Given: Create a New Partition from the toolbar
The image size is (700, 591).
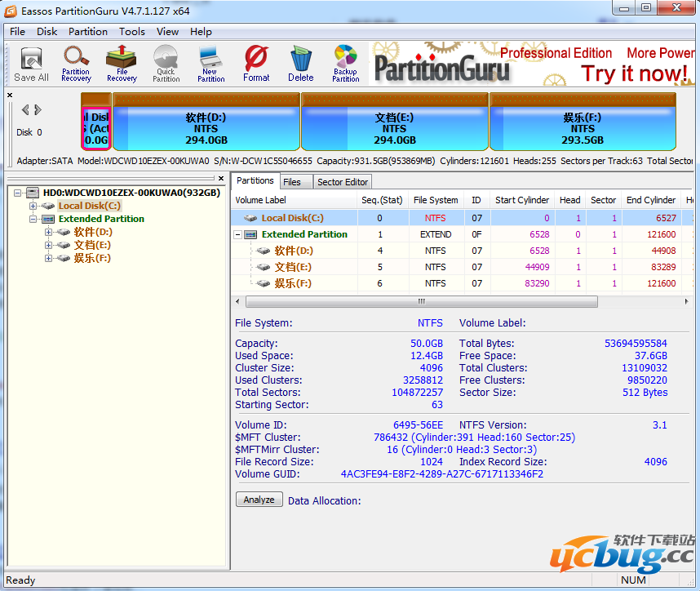Looking at the screenshot, I should (x=210, y=64).
